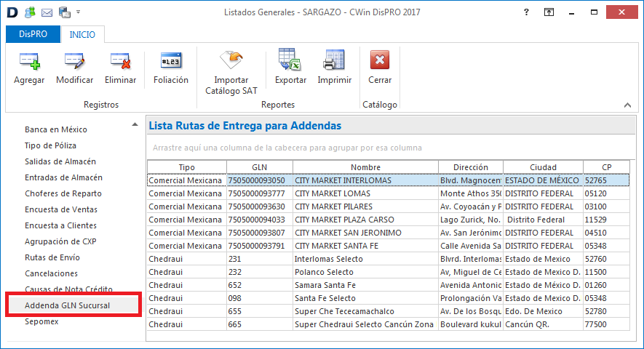Select row CITY MARKET SANTA FE

pos(388,246)
